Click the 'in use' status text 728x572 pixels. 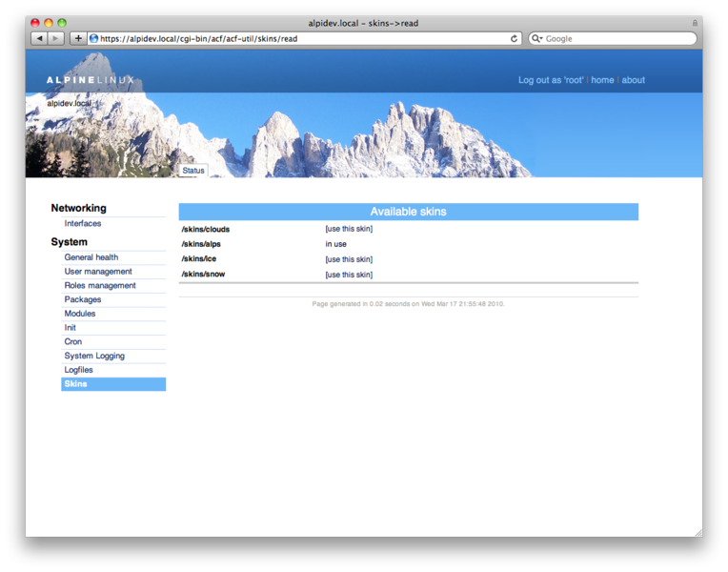pyautogui.click(x=335, y=244)
